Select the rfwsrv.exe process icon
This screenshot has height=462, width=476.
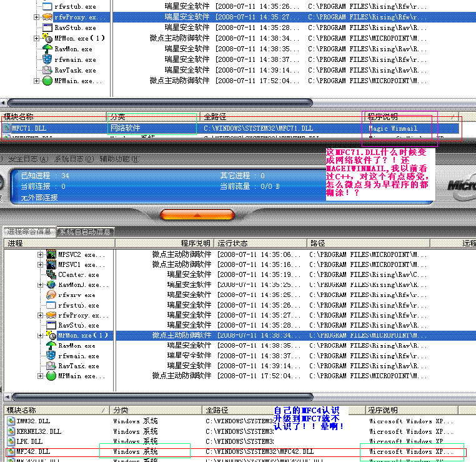pyautogui.click(x=51, y=295)
